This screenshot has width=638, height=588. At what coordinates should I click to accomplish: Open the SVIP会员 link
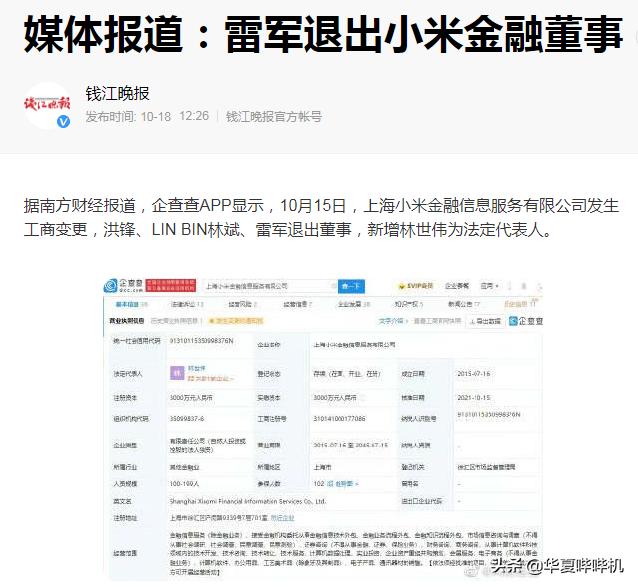(416, 286)
